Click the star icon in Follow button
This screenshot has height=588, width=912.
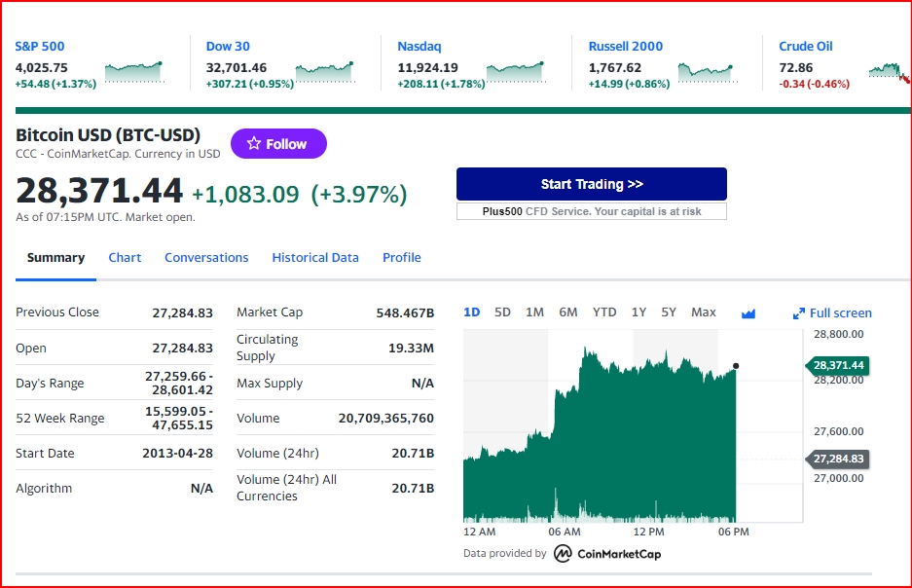click(x=254, y=143)
